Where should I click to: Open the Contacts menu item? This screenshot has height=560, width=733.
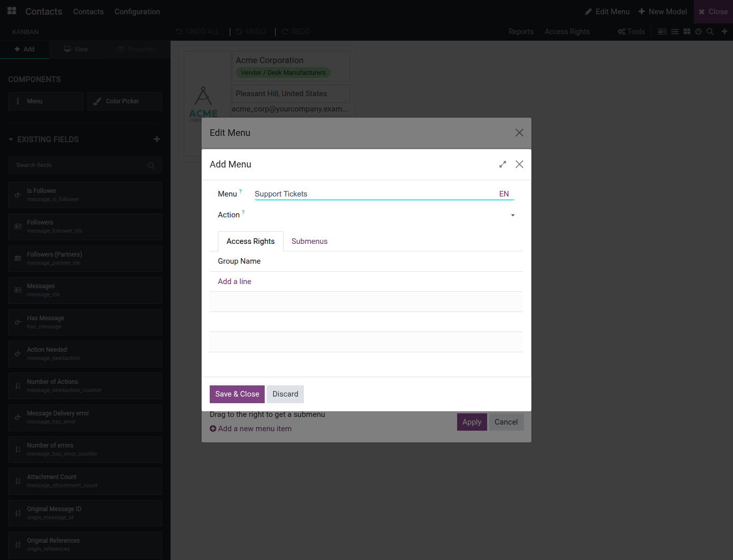(89, 12)
